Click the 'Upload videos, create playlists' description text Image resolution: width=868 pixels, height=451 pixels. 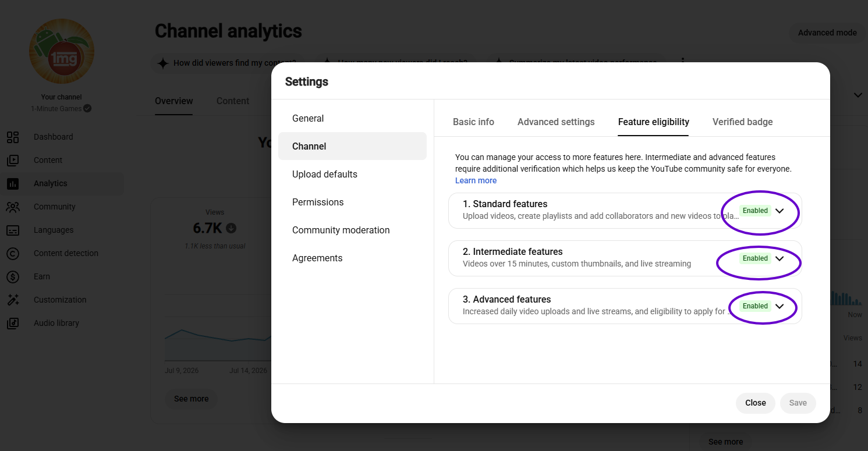[601, 216]
